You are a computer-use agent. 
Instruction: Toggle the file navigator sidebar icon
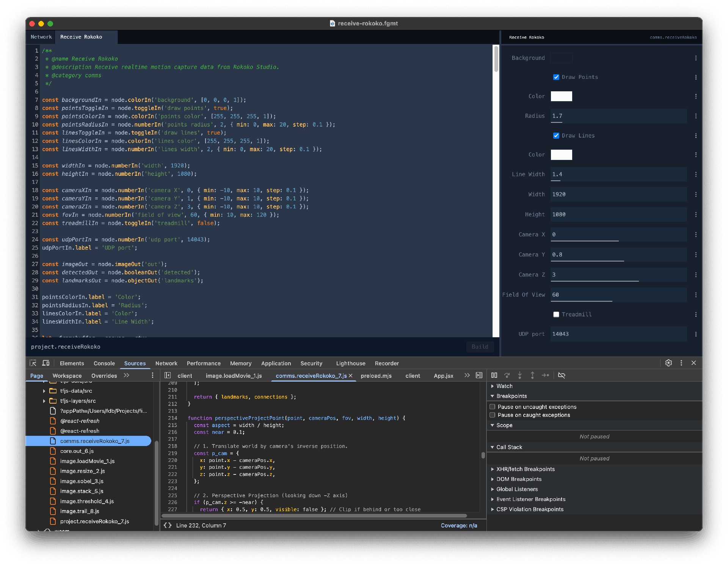[x=168, y=375]
